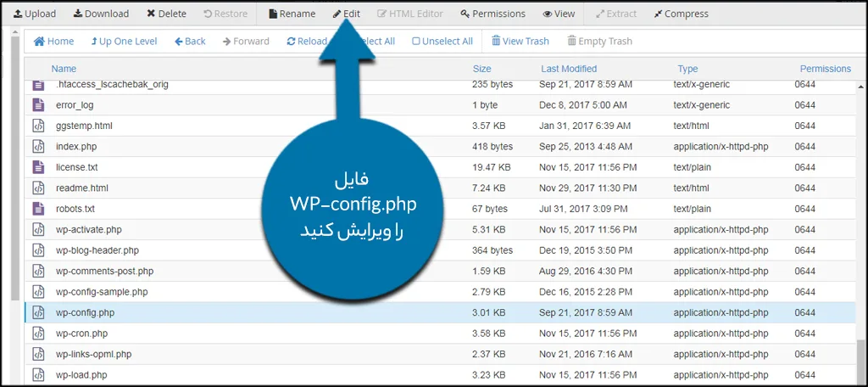Click the Restore toolbar button
868x387 pixels.
pyautogui.click(x=226, y=14)
